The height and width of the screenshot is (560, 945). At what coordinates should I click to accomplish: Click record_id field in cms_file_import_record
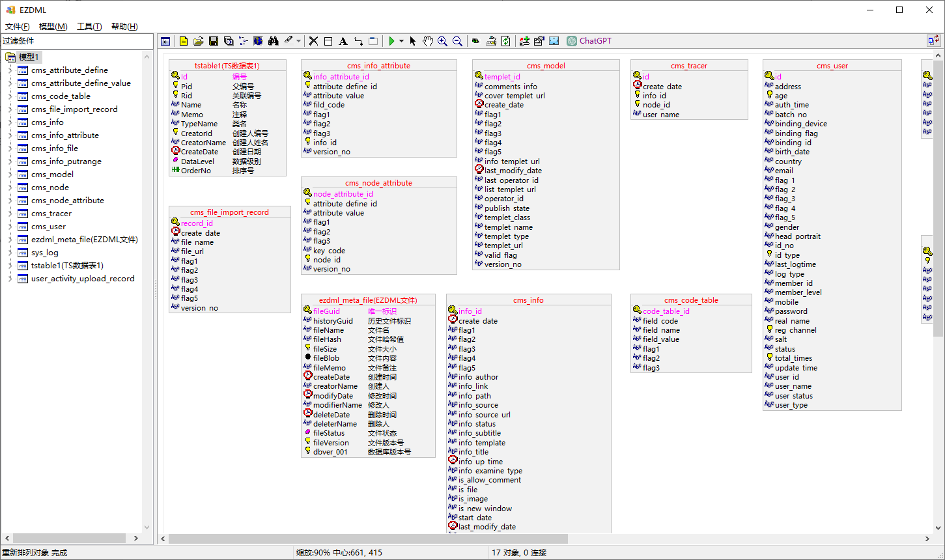[197, 223]
